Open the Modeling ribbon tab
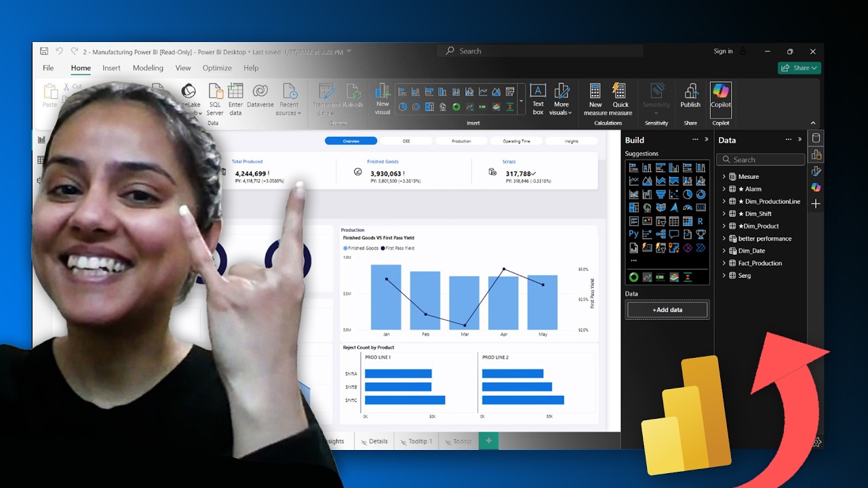Image resolution: width=868 pixels, height=488 pixels. 148,68
